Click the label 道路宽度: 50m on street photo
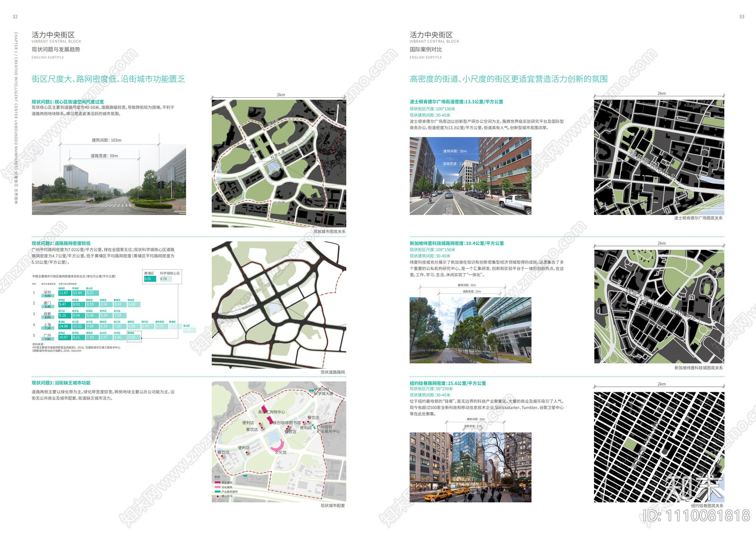 pyautogui.click(x=104, y=156)
